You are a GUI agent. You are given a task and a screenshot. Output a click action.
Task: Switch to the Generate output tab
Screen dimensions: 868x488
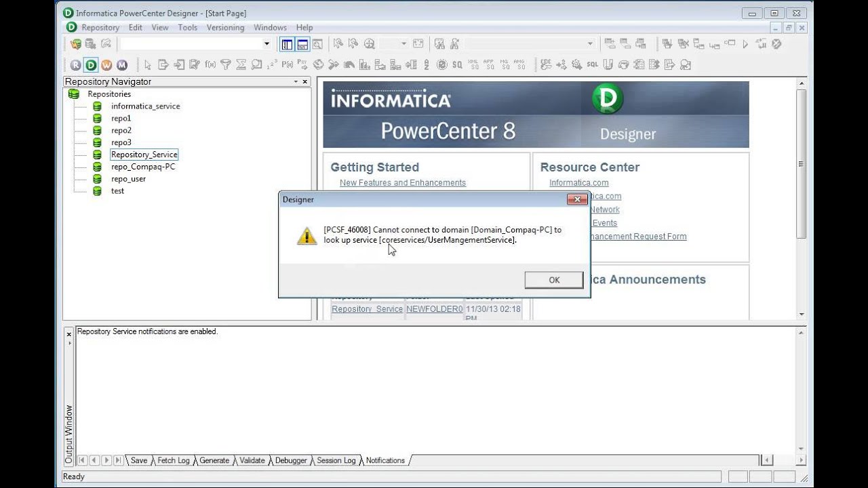214,460
